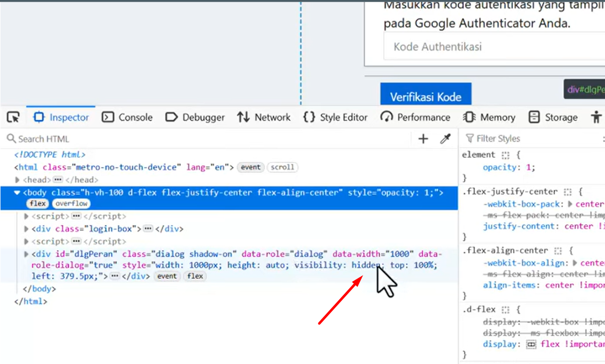Viewport: 605px width, 364px height.
Task: Click the plus icon to create new node
Action: click(x=423, y=139)
